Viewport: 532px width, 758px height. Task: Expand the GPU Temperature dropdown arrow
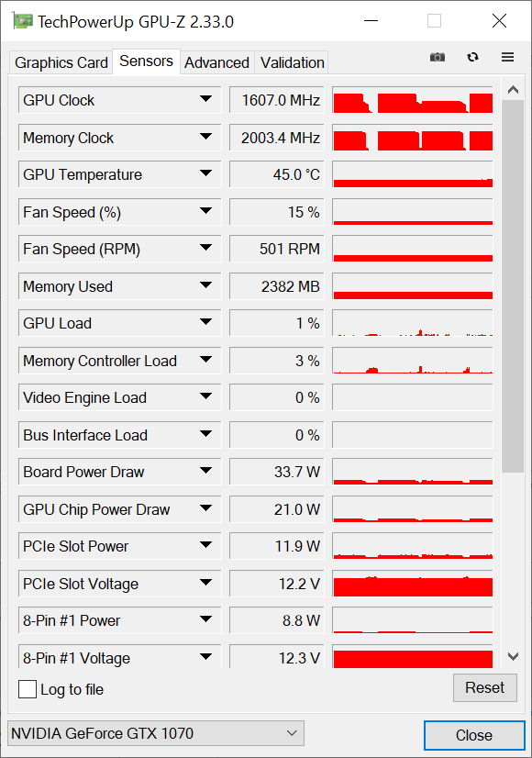pyautogui.click(x=205, y=173)
